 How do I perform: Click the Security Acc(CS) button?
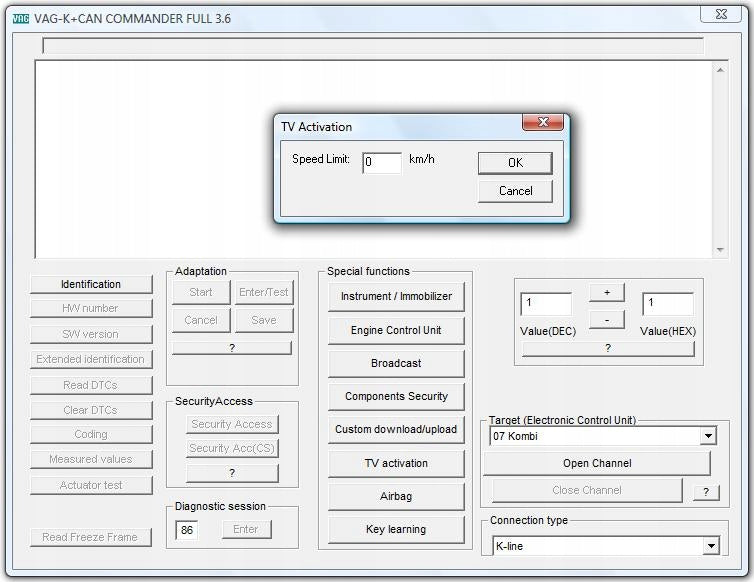click(x=232, y=448)
